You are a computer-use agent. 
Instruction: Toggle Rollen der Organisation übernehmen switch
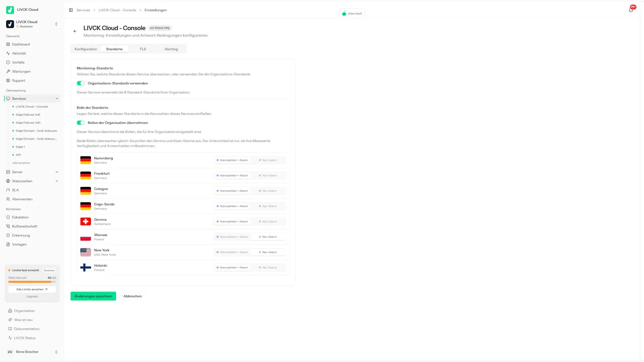coord(81,123)
